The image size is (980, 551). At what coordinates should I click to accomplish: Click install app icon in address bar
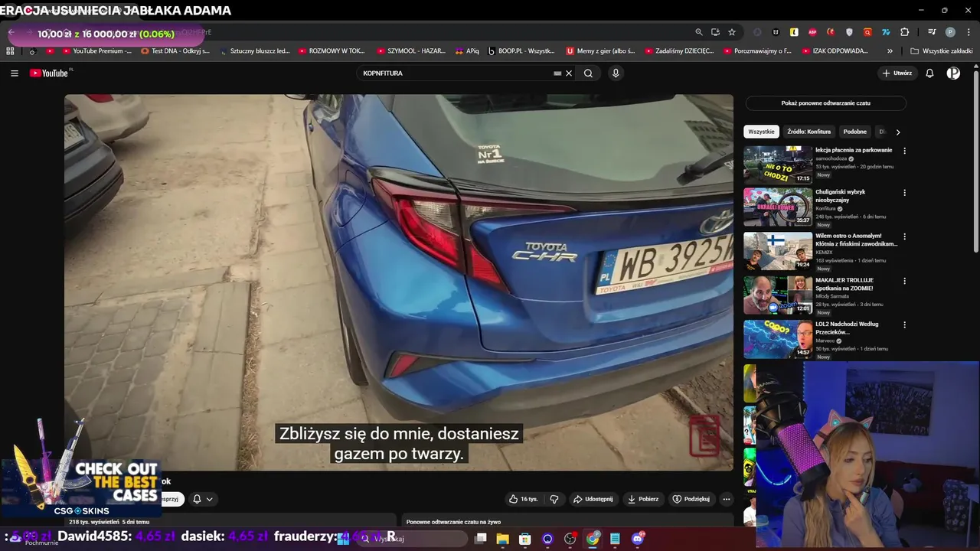715,32
